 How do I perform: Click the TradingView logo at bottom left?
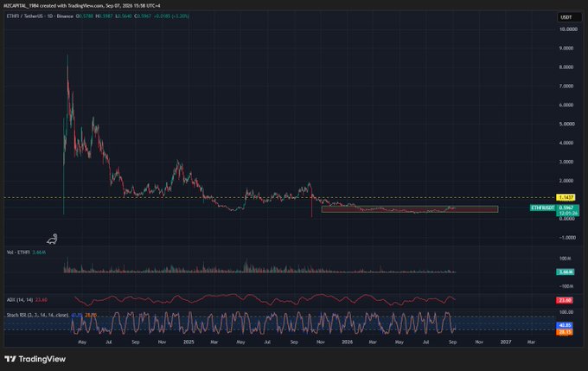[35, 359]
